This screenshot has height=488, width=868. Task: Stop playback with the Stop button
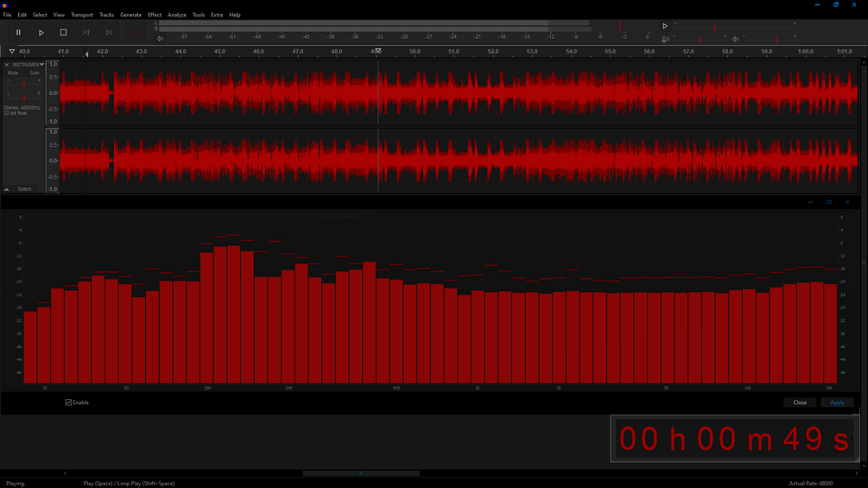coord(63,33)
